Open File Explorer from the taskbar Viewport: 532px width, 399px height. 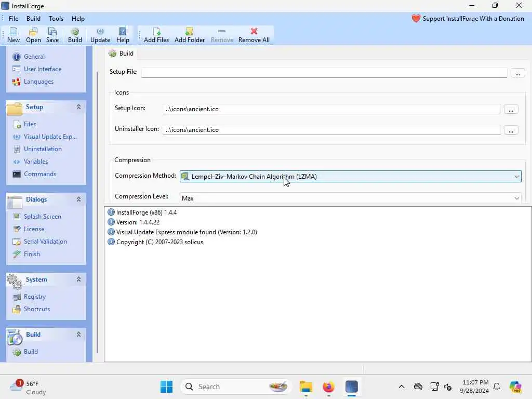[x=305, y=387]
